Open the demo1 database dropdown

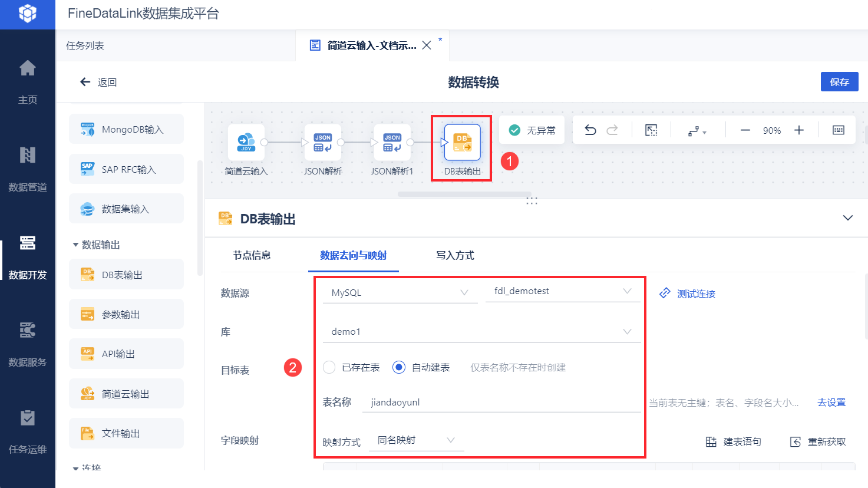pos(481,332)
